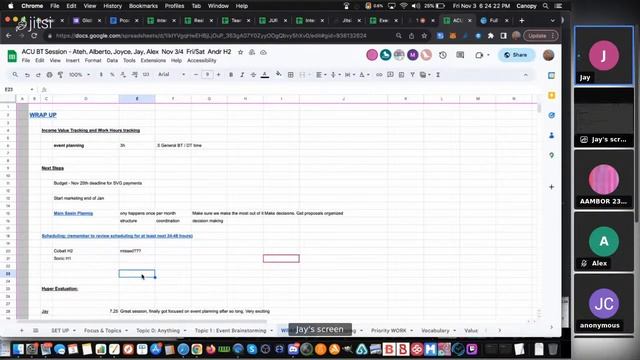Image resolution: width=640 pixels, height=360 pixels.
Task: Select Topic 1: Event Brainstorming sheet tab
Action: [230, 331]
